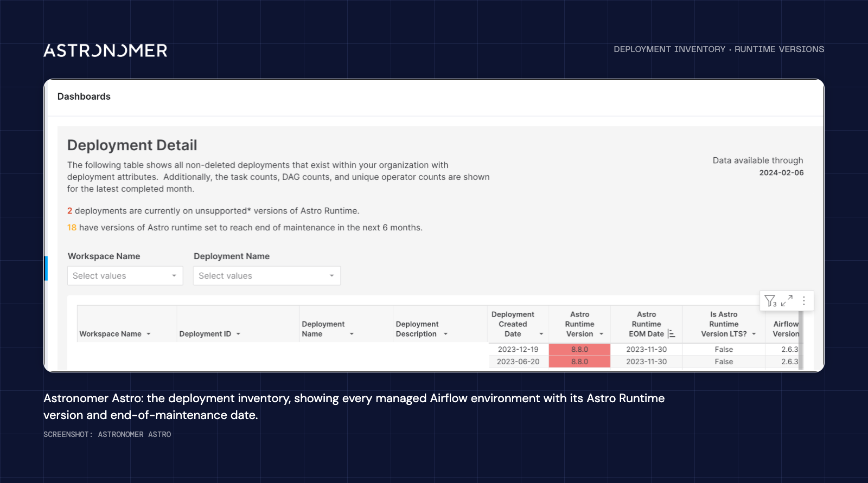Viewport: 868px width, 483px height.
Task: Click the Deployment Detail title
Action: pyautogui.click(x=132, y=145)
